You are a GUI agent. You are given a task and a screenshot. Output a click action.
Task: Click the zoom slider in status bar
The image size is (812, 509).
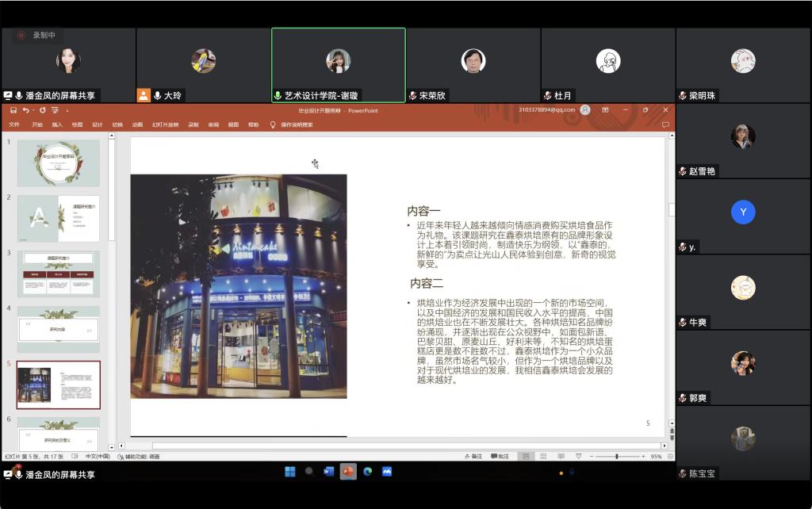coord(617,457)
